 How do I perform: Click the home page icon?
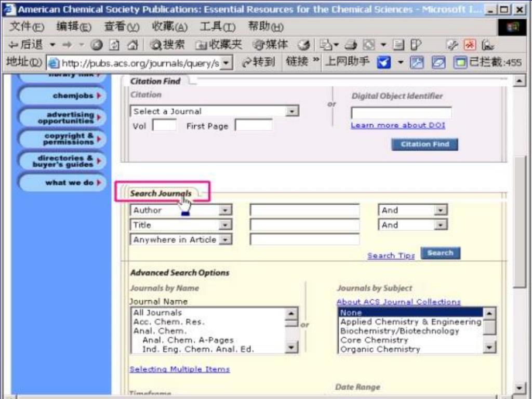133,45
